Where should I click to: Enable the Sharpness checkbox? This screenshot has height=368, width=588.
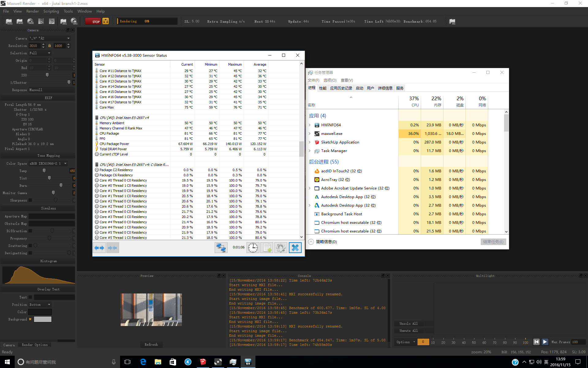click(x=30, y=200)
